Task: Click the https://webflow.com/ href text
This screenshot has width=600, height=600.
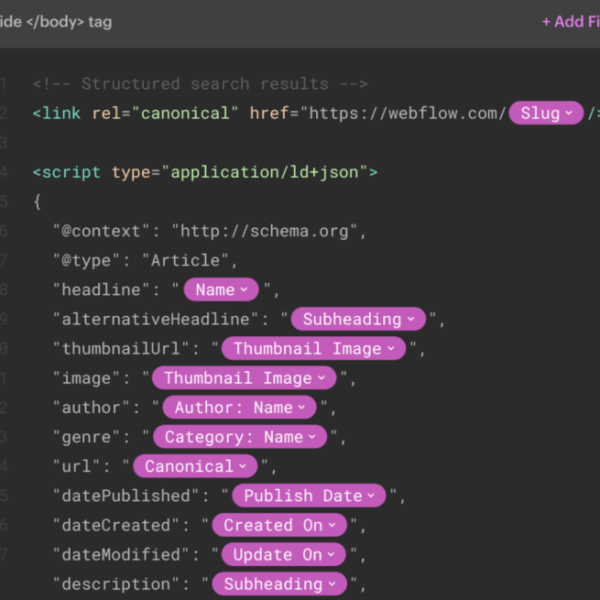Action: pyautogui.click(x=407, y=113)
